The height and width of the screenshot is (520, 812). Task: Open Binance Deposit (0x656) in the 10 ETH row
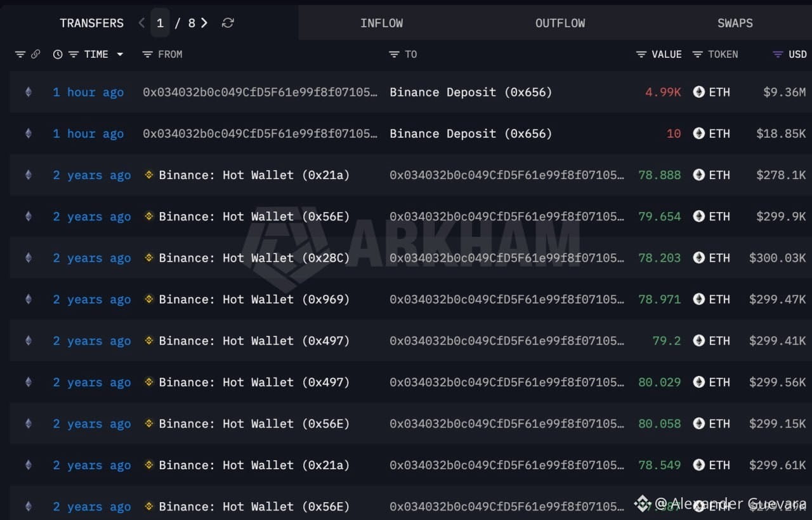pyautogui.click(x=471, y=133)
